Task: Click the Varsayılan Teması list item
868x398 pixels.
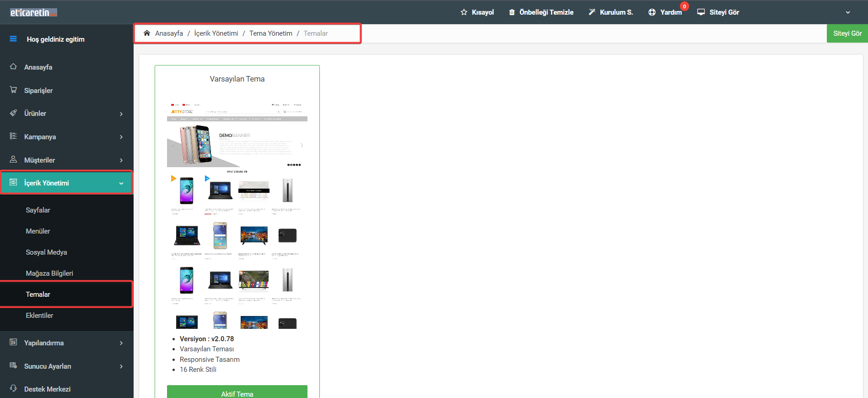Action: coord(207,349)
